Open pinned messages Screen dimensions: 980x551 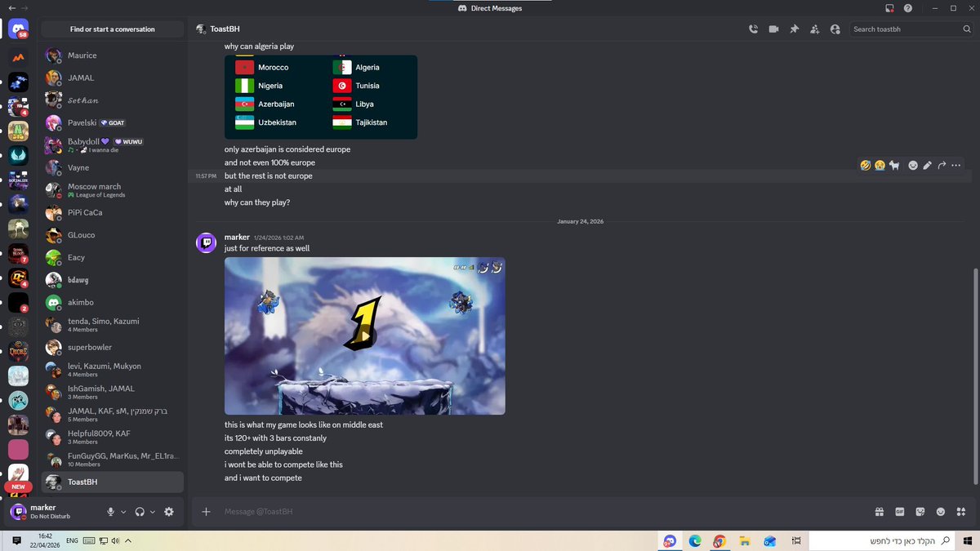pyautogui.click(x=794, y=29)
